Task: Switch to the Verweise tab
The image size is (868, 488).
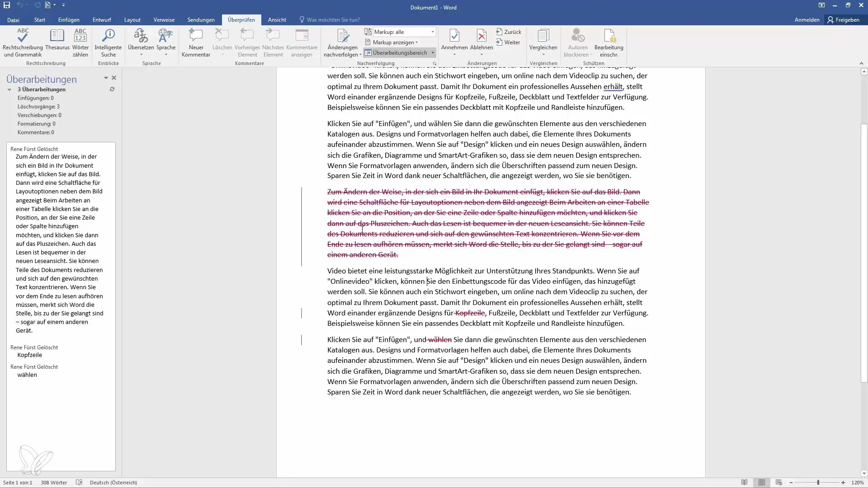Action: point(164,20)
